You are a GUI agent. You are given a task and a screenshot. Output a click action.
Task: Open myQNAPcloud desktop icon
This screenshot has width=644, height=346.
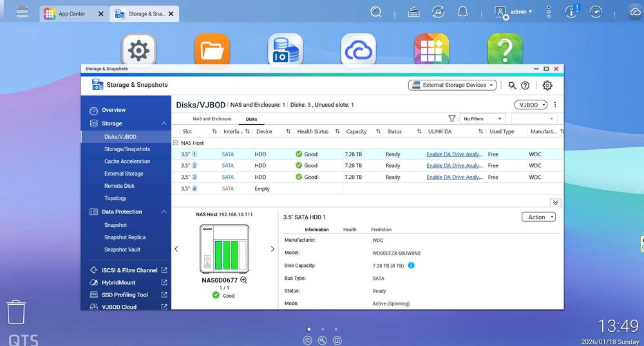[x=359, y=50]
